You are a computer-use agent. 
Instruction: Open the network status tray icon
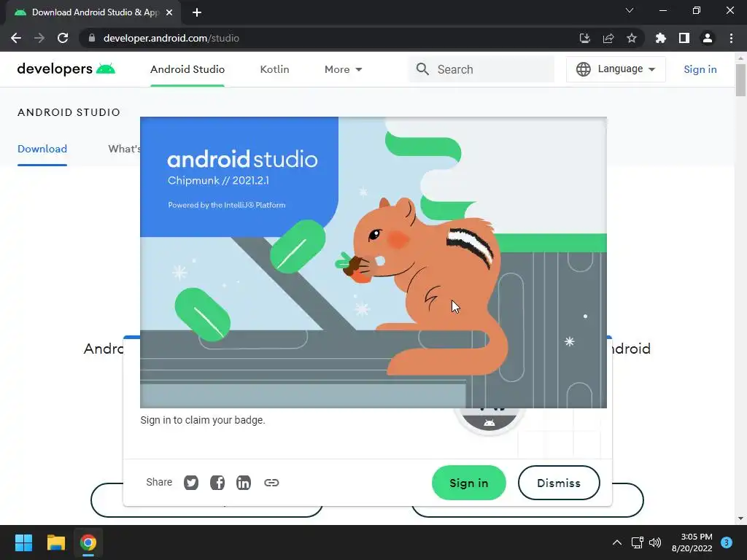(637, 542)
